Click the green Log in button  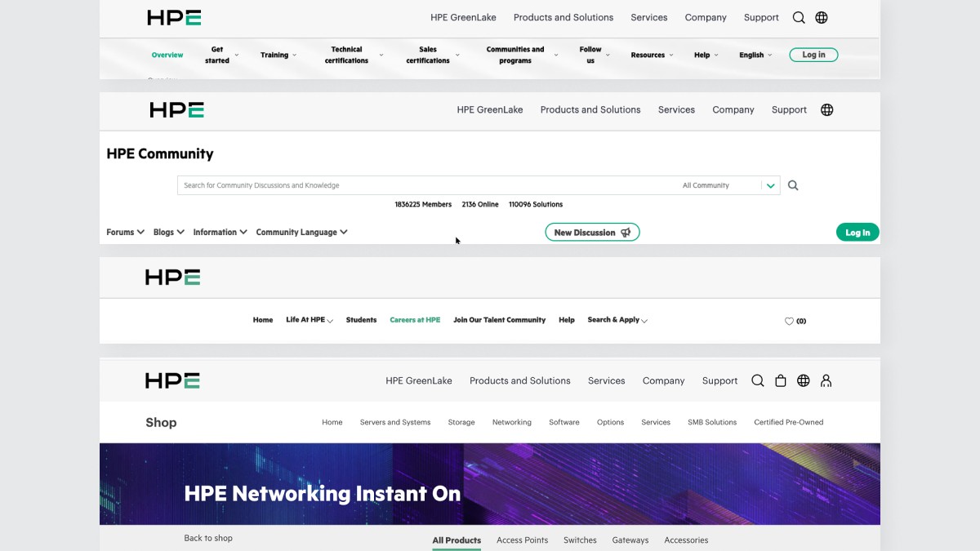click(857, 232)
